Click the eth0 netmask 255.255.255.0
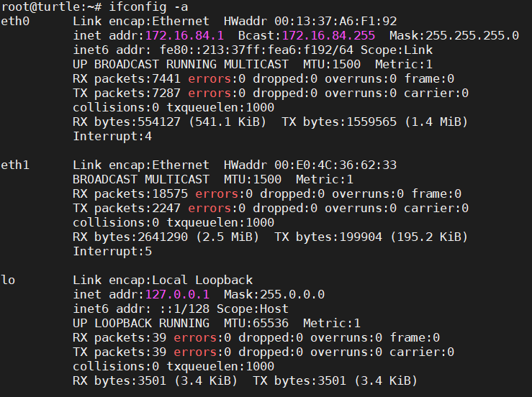This screenshot has width=532, height=397. click(472, 35)
